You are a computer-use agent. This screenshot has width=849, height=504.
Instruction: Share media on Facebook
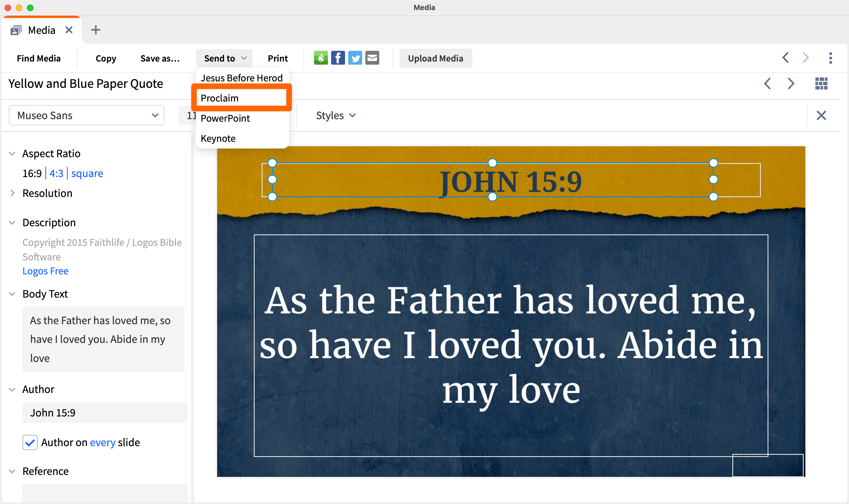(x=338, y=58)
